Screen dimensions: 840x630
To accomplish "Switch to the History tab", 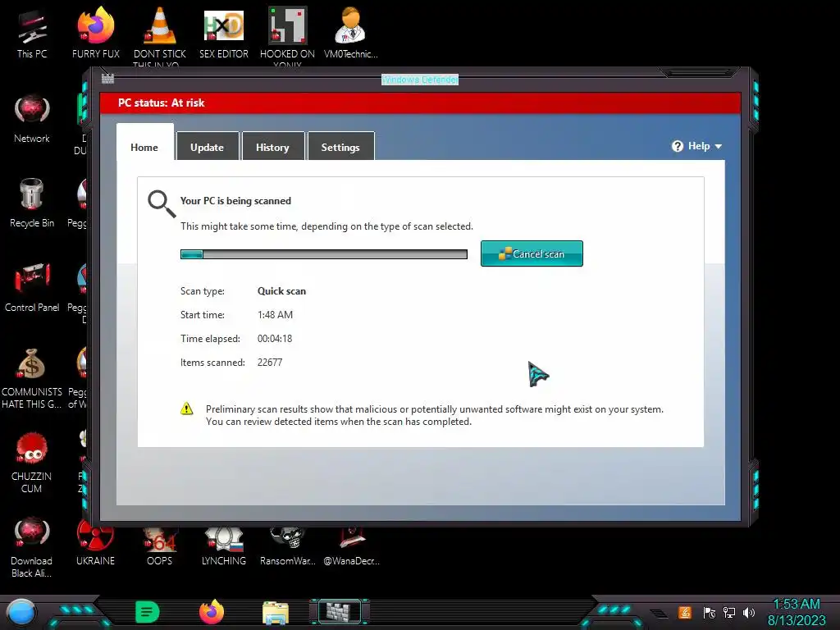I will click(272, 146).
